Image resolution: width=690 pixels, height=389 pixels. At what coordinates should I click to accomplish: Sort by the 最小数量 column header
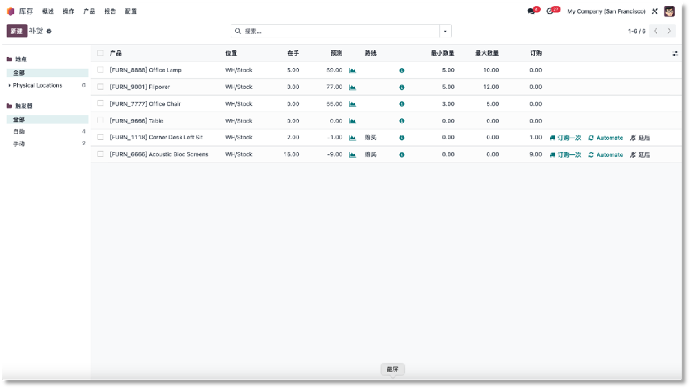click(x=443, y=53)
